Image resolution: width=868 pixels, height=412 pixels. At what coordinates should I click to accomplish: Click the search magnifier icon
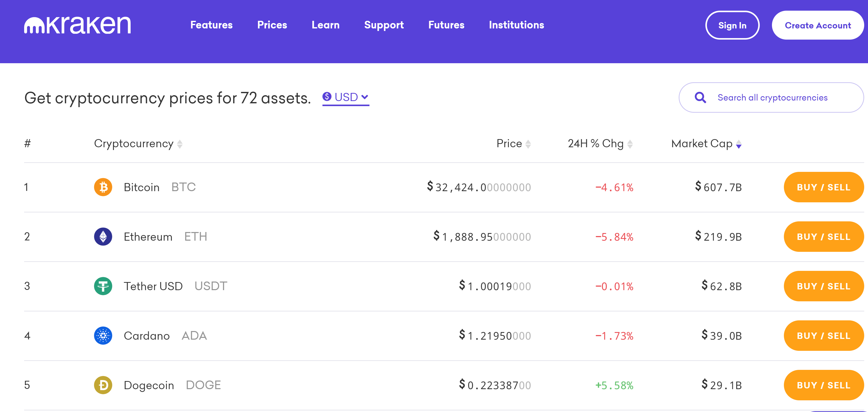(x=701, y=98)
